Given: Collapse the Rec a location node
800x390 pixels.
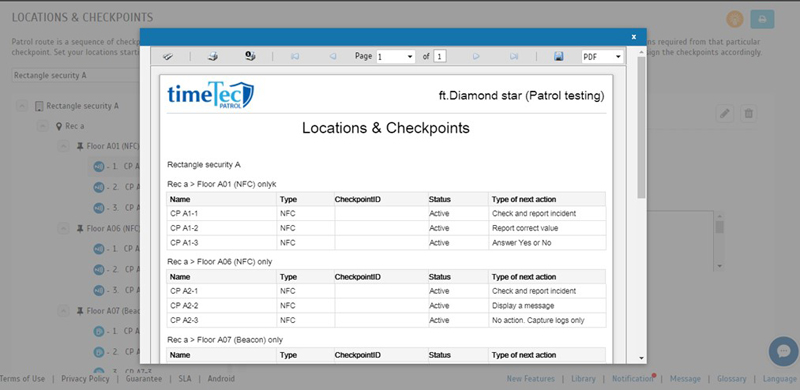Looking at the screenshot, I should tap(43, 126).
